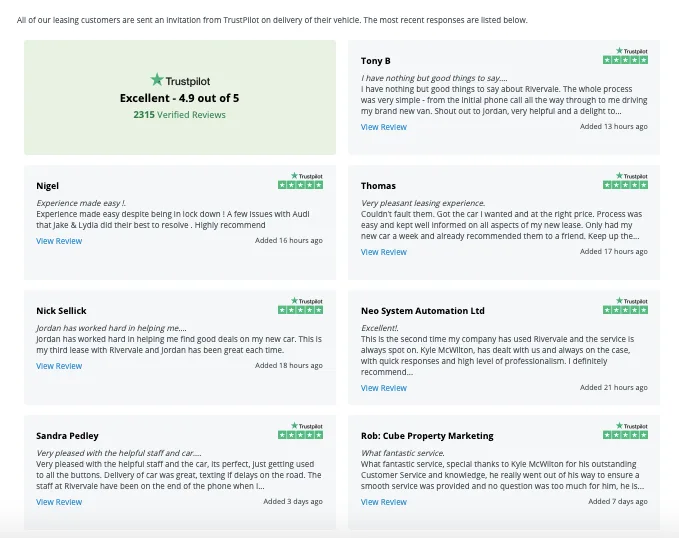Click the Trustpilot star badge on Nick Sellick's review
This screenshot has height=538, width=679.
[x=300, y=306]
